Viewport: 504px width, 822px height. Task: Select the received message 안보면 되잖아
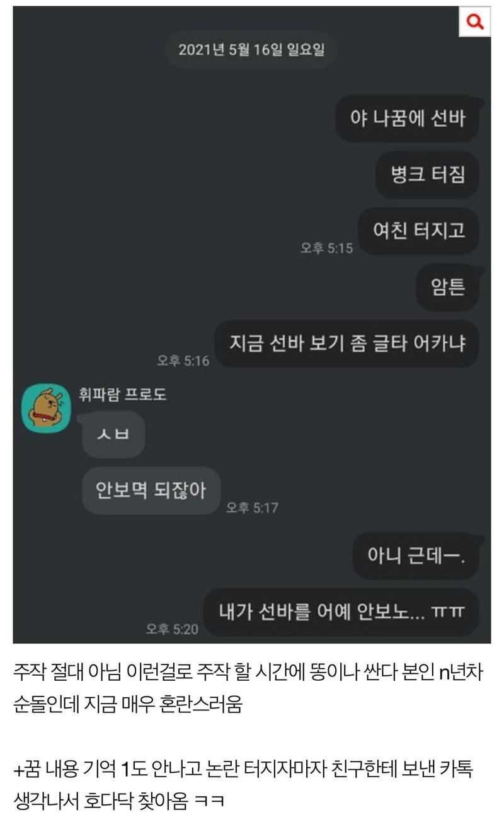[151, 490]
